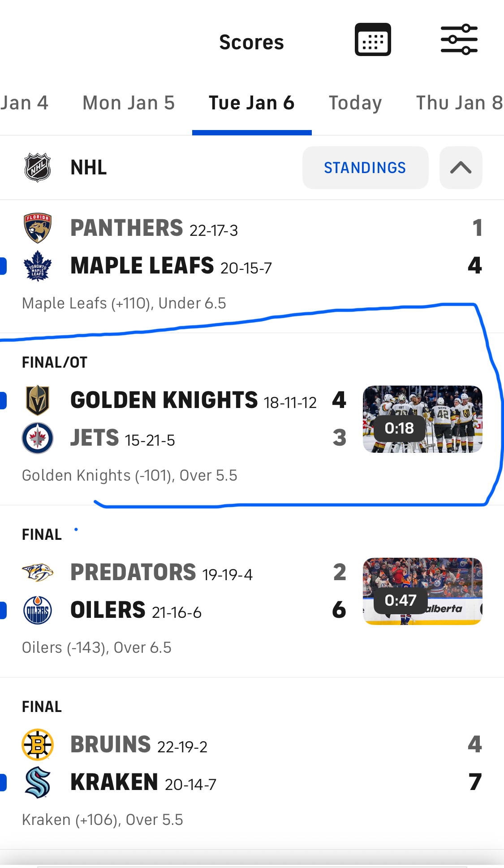Tap the Winnipeg Jets logo
504x868 pixels.
[x=38, y=438]
